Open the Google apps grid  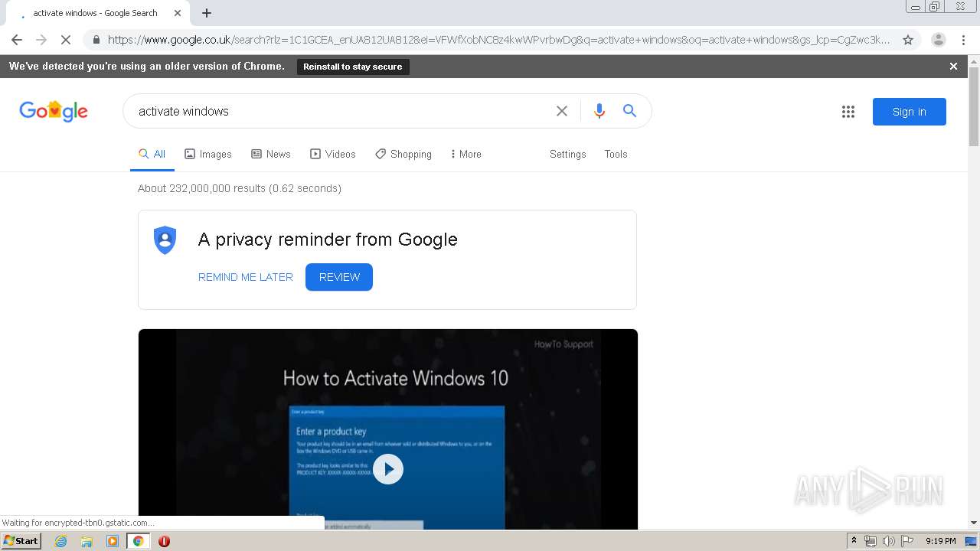848,112
